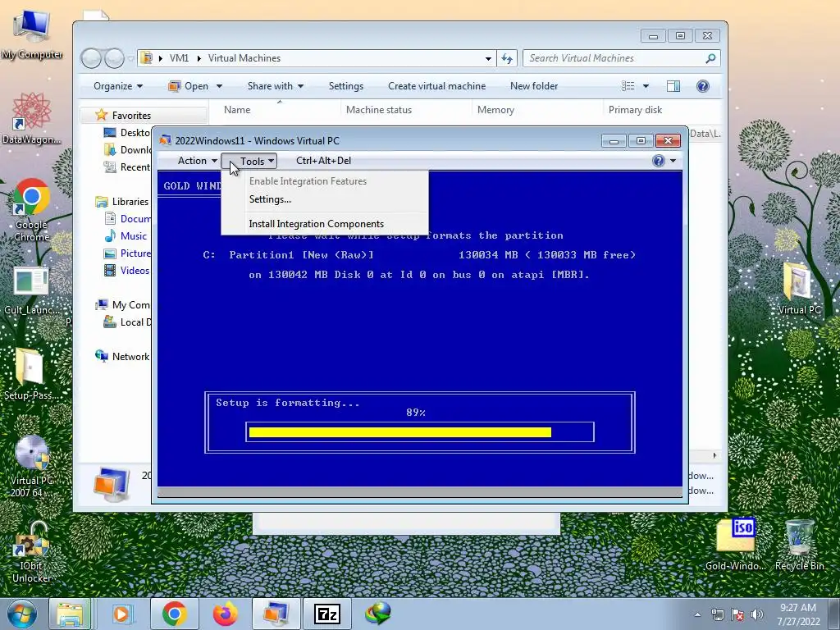Viewport: 840px width, 630px height.
Task: Launch media player from taskbar
Action: (x=121, y=614)
